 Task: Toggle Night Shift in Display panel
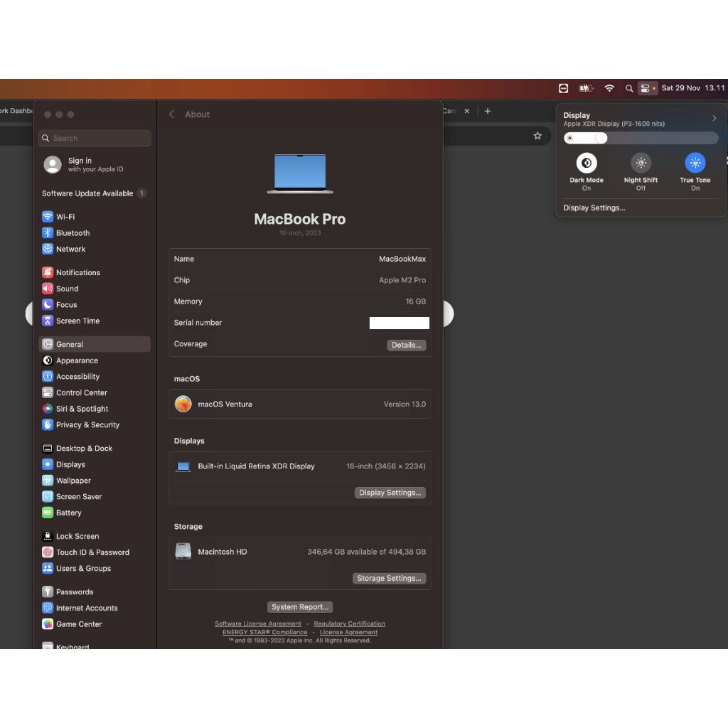641,163
